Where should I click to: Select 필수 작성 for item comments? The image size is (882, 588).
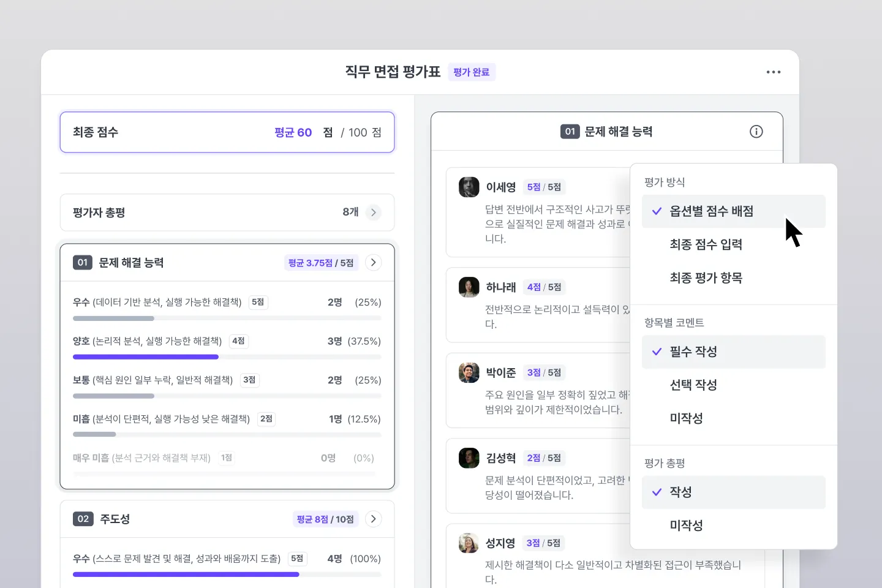(x=734, y=352)
